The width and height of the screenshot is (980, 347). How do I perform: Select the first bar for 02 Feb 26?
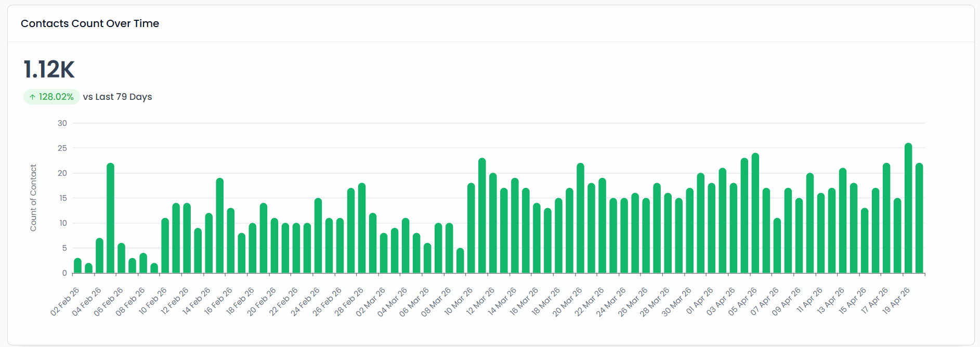[x=78, y=266]
